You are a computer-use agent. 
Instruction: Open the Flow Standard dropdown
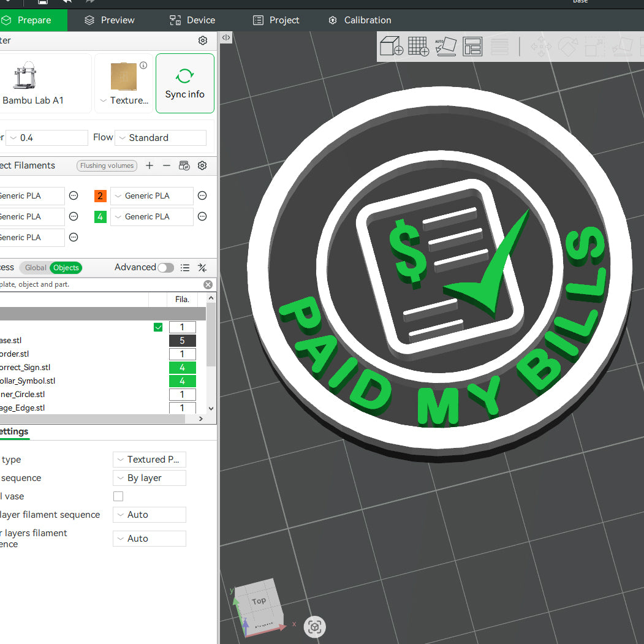[x=161, y=138]
